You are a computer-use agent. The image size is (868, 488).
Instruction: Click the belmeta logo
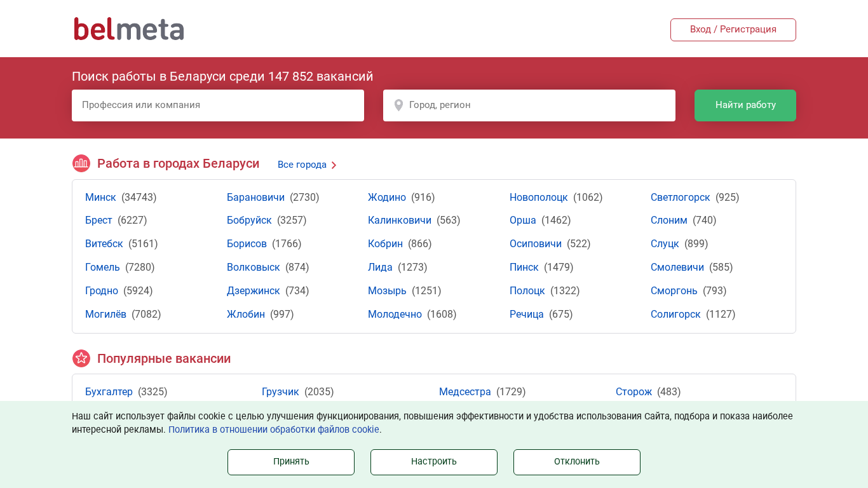coord(129,29)
